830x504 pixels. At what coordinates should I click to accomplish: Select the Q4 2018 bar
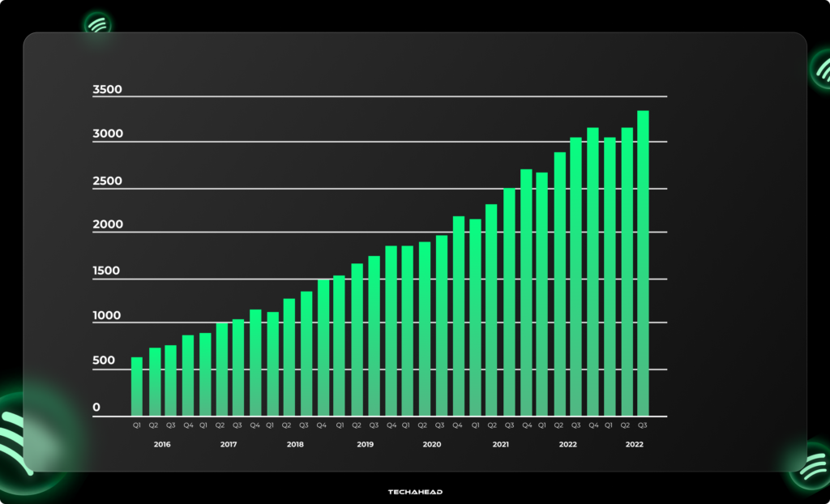tap(323, 348)
